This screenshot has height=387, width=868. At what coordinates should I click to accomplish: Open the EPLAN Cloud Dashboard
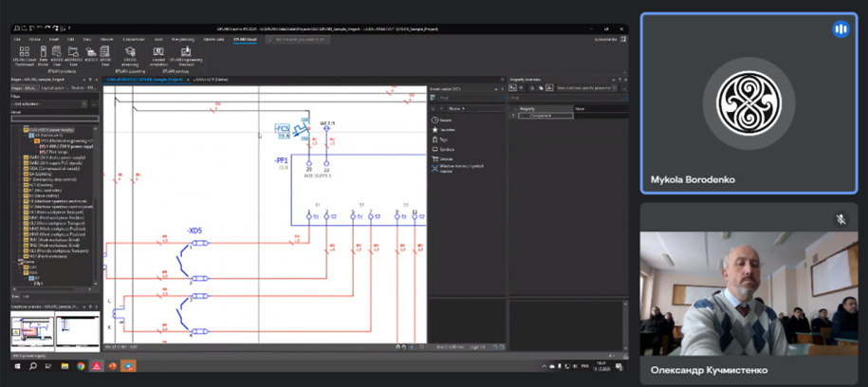[25, 57]
